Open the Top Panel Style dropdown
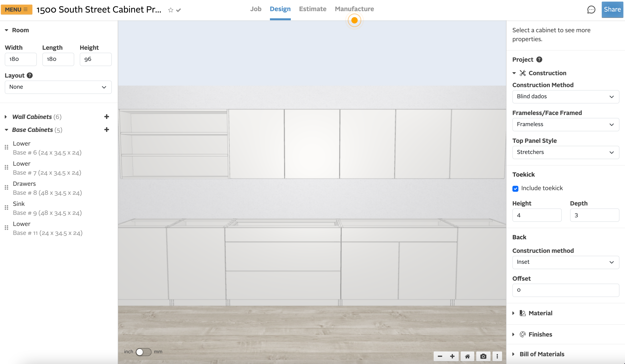Viewport: 625px width, 364px height. coord(566,152)
